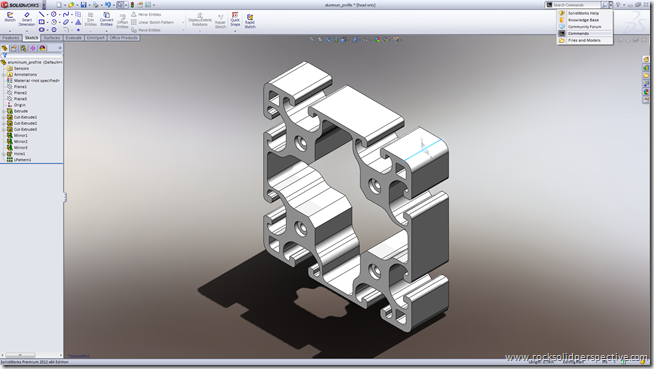Open Display/Delete Relations tool
Image resolution: width=654 pixels, height=369 pixels.
click(x=200, y=20)
